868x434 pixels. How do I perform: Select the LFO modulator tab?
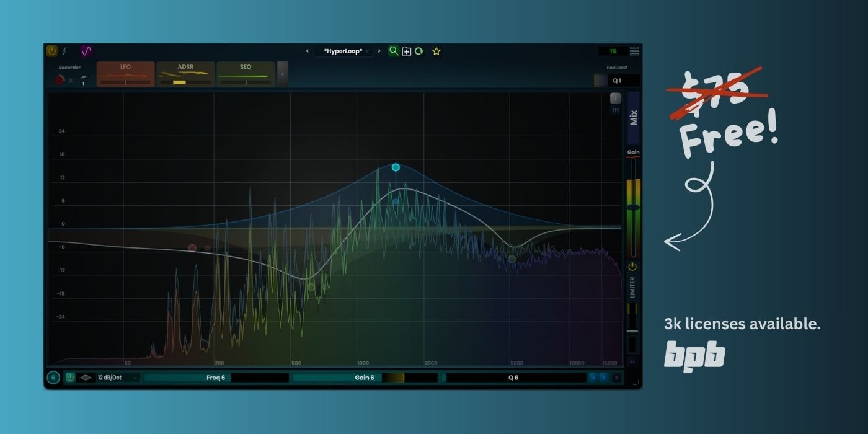point(125,74)
